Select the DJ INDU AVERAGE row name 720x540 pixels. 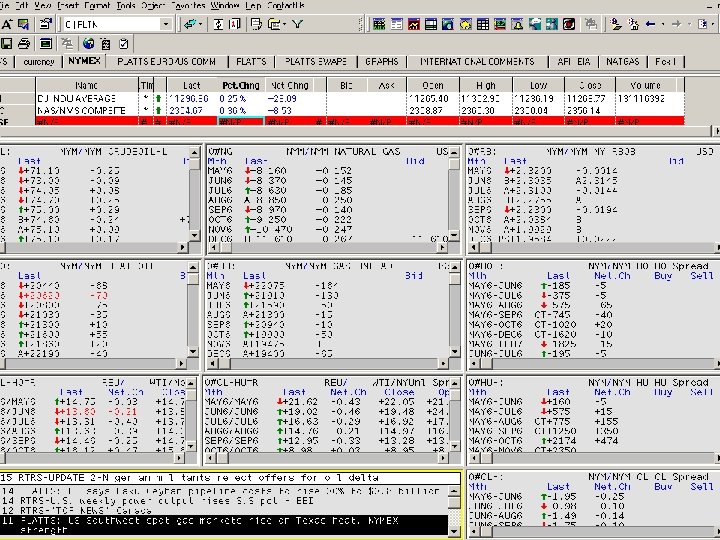coord(77,98)
